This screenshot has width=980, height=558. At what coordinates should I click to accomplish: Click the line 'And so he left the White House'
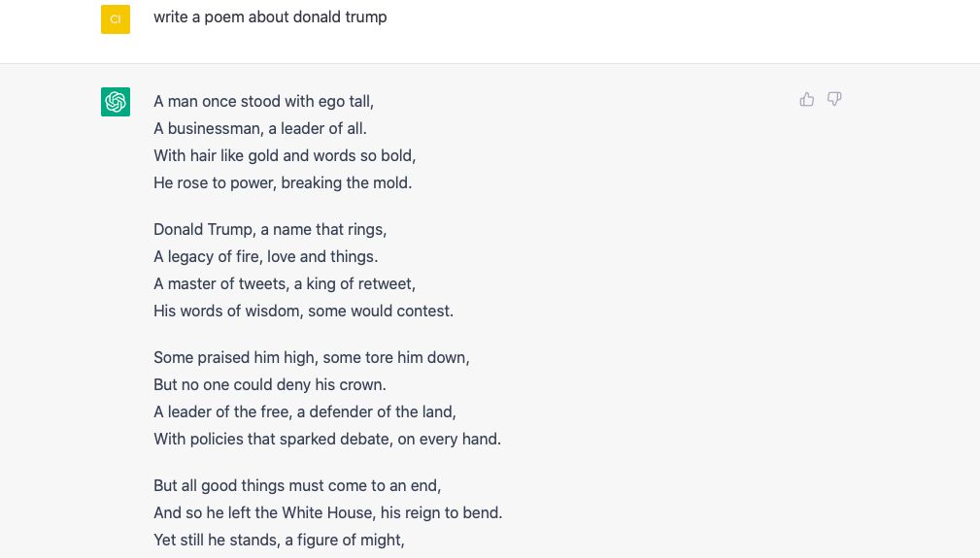(327, 513)
